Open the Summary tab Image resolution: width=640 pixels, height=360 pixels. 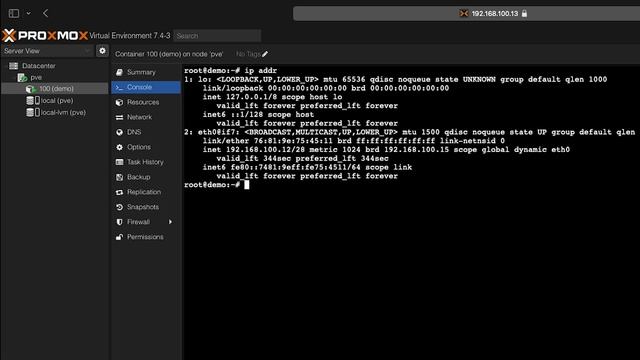pyautogui.click(x=146, y=72)
